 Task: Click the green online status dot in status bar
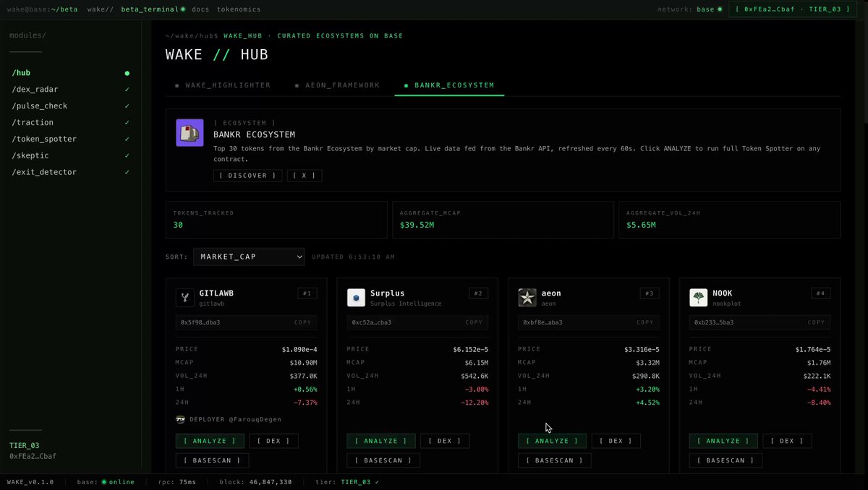click(x=104, y=482)
